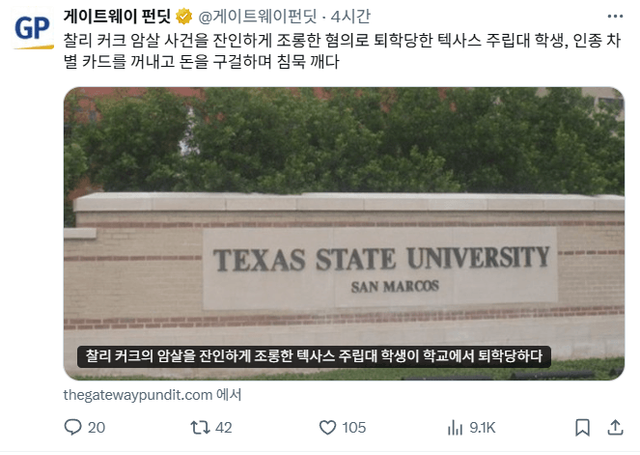This screenshot has width=640, height=455.
Task: Click the 9.1K views count
Action: pyautogui.click(x=482, y=428)
